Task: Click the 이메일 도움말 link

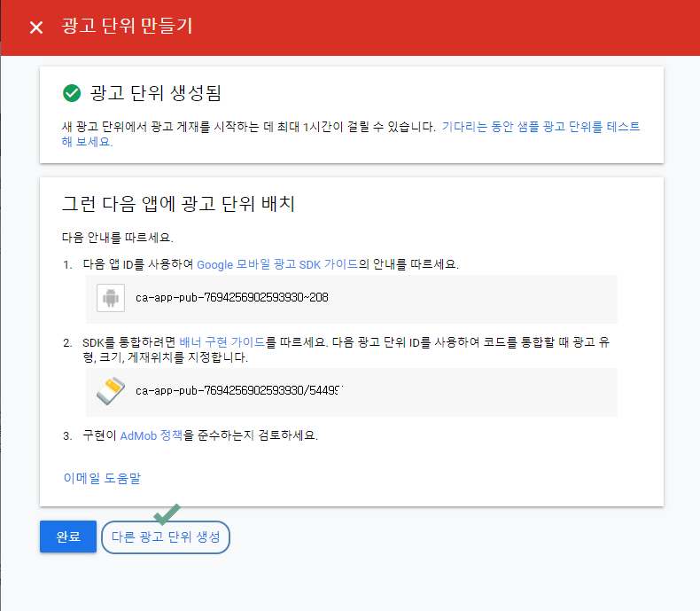Action: (102, 478)
